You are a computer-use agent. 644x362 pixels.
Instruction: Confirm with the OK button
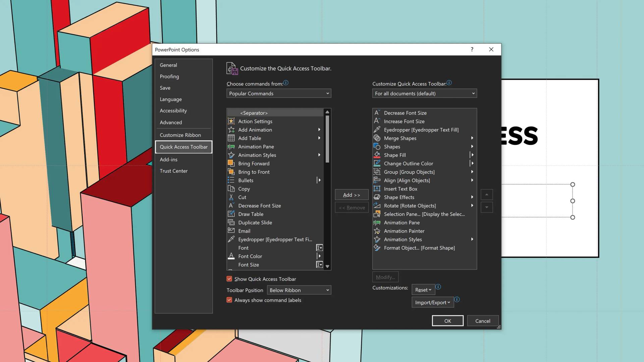point(448,321)
